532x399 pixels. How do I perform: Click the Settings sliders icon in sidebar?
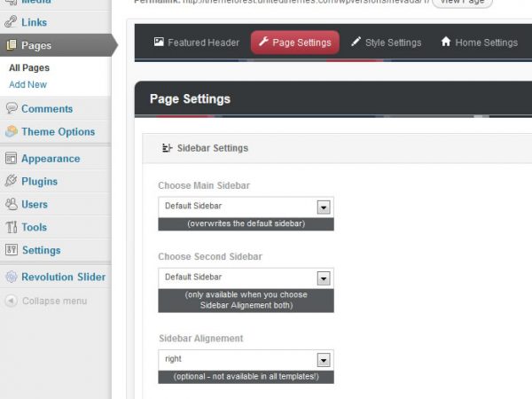point(12,250)
